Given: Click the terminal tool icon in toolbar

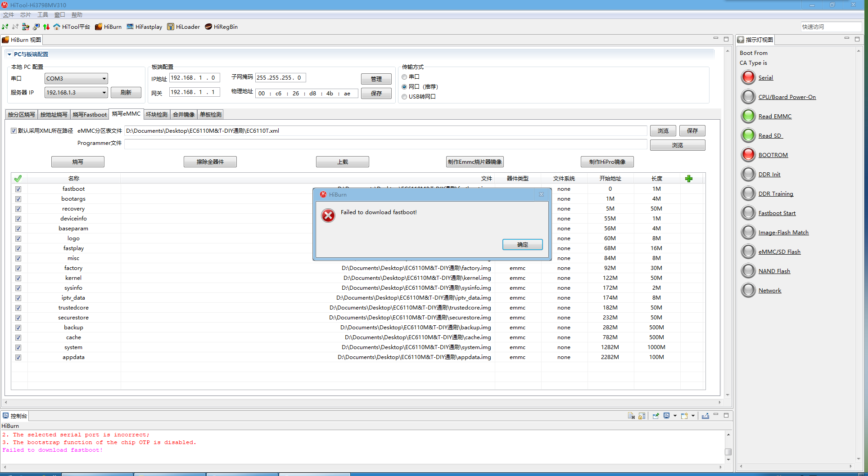Looking at the screenshot, I should click(36, 27).
